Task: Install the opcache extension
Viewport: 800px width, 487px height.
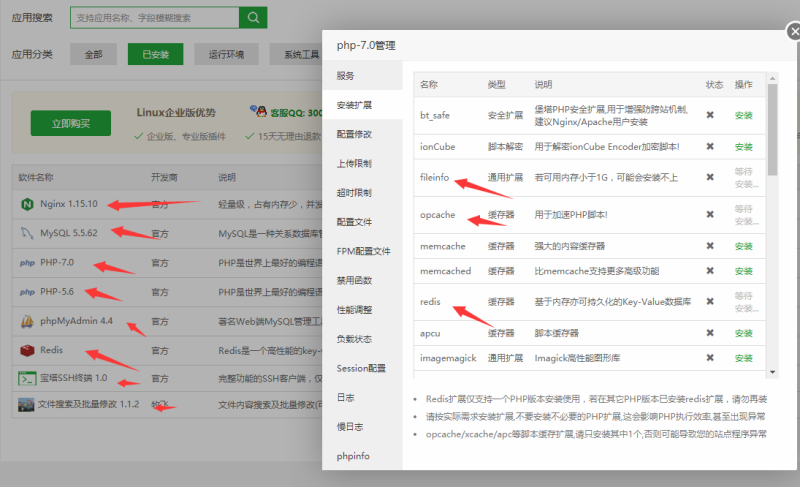Action: tap(743, 213)
